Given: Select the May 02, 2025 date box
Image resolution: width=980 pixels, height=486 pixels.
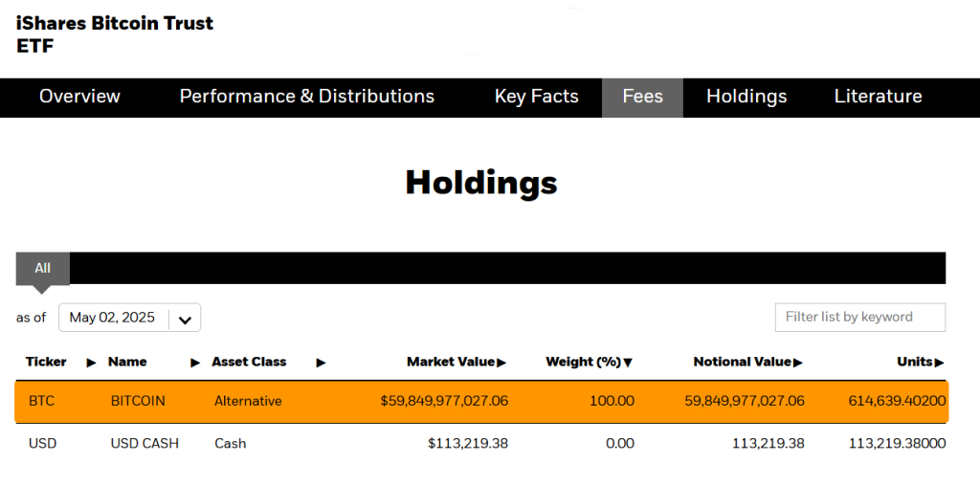Looking at the screenshot, I should click(x=113, y=318).
